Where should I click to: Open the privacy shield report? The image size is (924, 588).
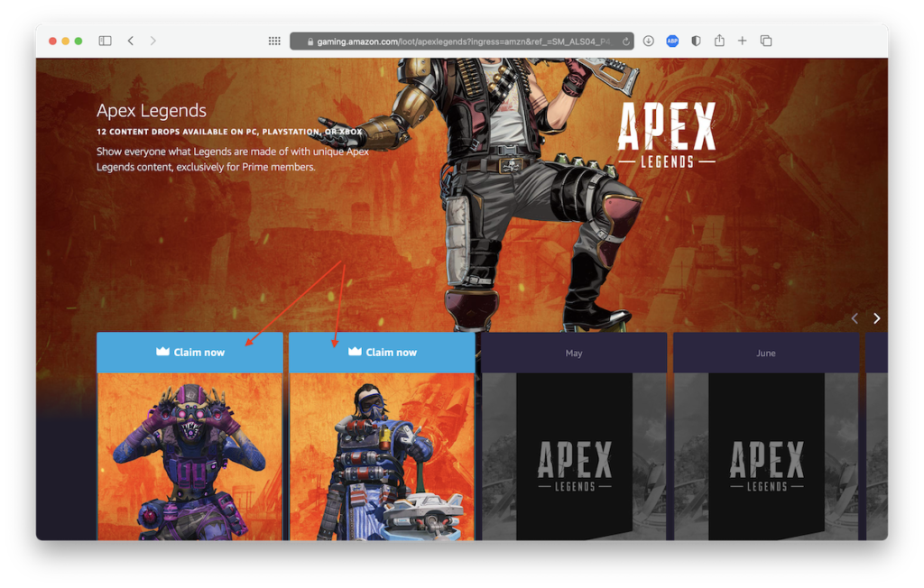point(696,41)
